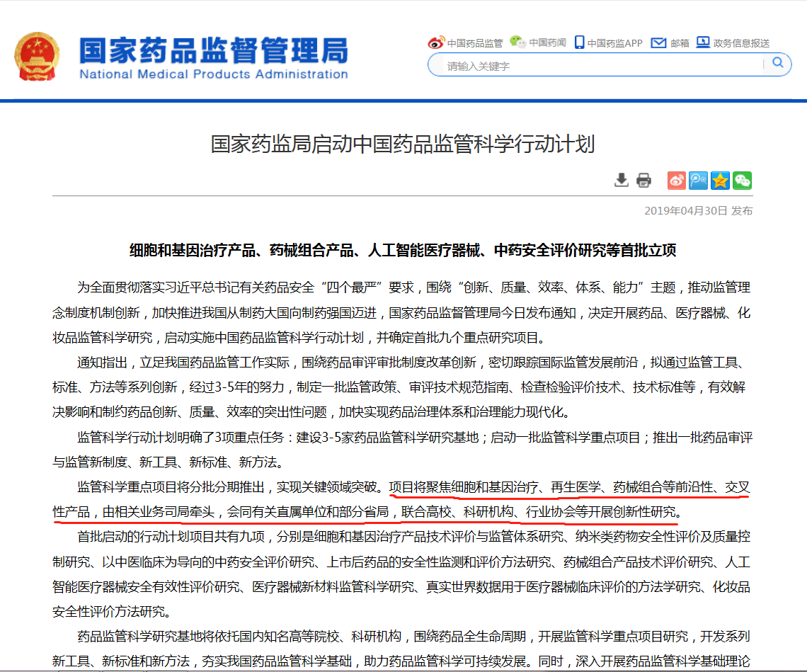The height and width of the screenshot is (672, 807).
Task: Click paragraph starting 为全面贯彻落实
Action: point(401,312)
